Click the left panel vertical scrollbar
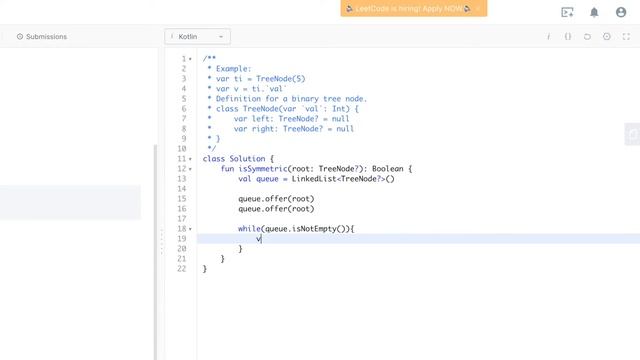Viewport: 640px width, 360px height. pyautogui.click(x=155, y=252)
